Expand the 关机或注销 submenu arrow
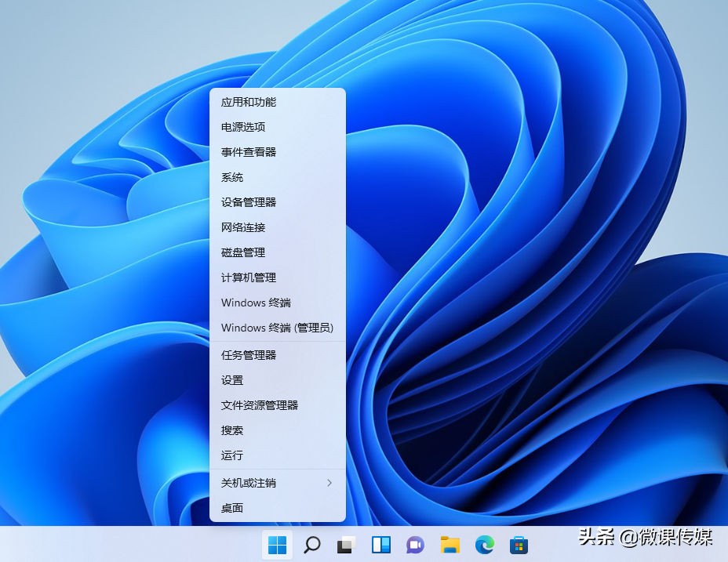The width and height of the screenshot is (728, 562). pyautogui.click(x=329, y=483)
